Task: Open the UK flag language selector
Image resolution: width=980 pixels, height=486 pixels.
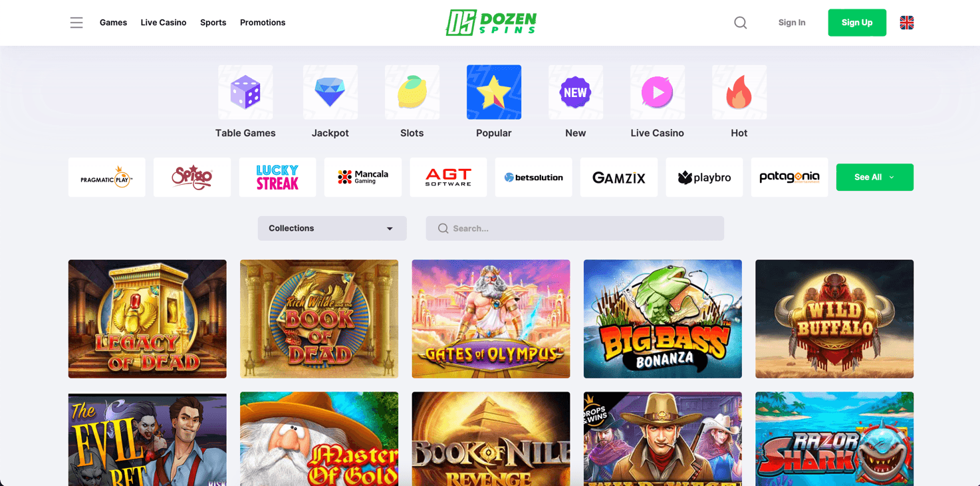Action: coord(907,23)
